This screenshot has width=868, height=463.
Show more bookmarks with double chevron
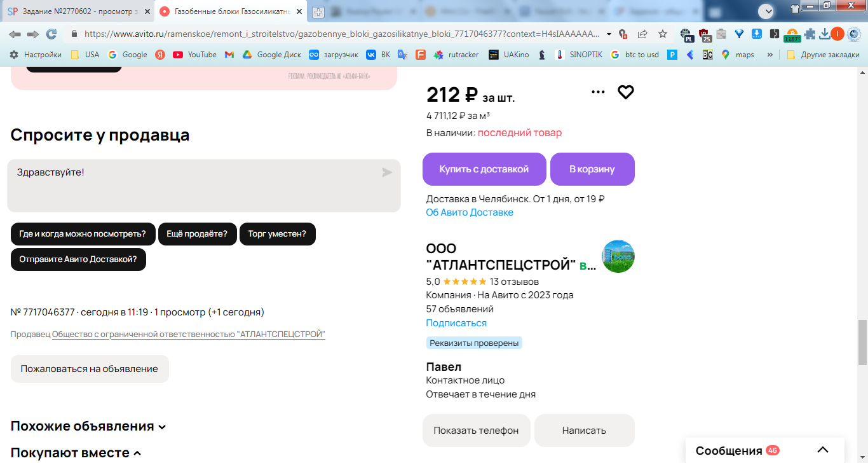770,55
